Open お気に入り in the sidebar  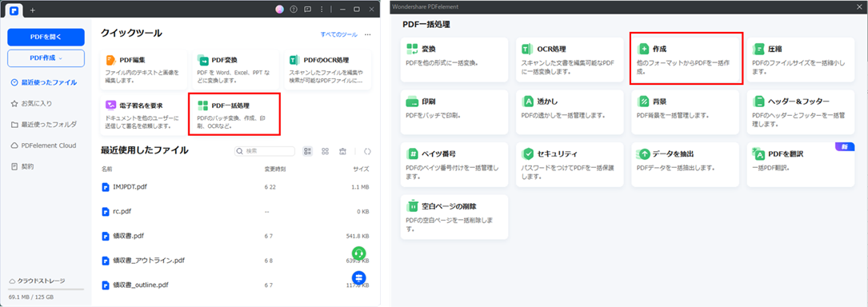pos(32,103)
